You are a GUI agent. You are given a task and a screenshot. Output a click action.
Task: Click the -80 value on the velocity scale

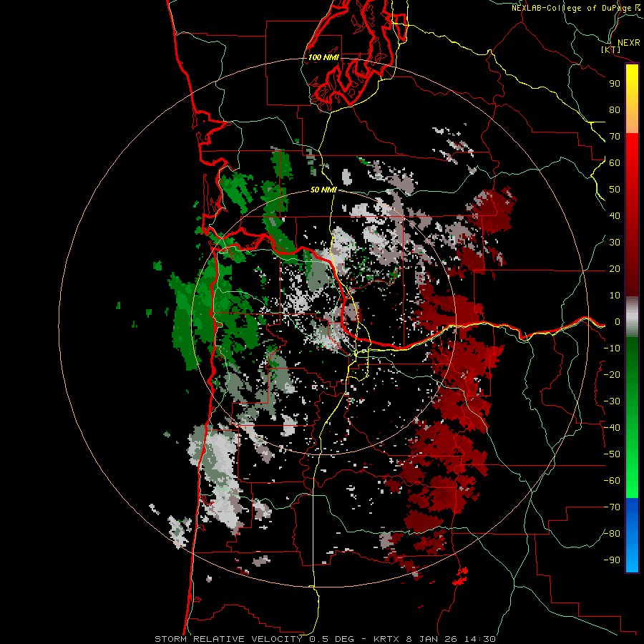click(612, 534)
